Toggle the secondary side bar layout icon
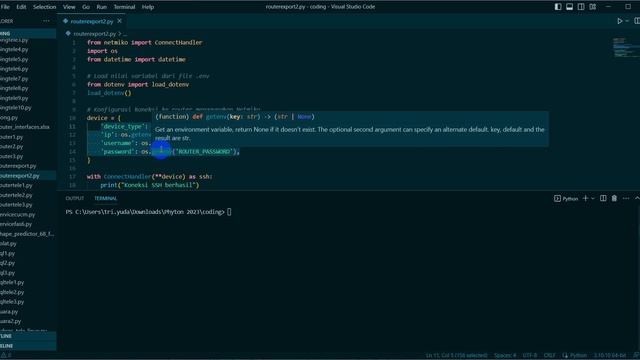Screen dimensions: 640x360 pos(581,7)
